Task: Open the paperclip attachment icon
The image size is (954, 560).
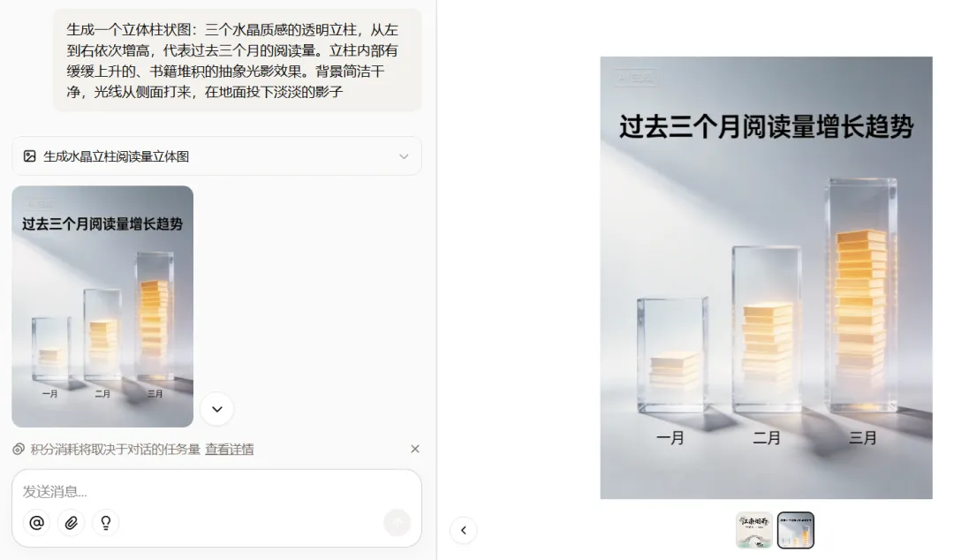Action: click(x=72, y=523)
